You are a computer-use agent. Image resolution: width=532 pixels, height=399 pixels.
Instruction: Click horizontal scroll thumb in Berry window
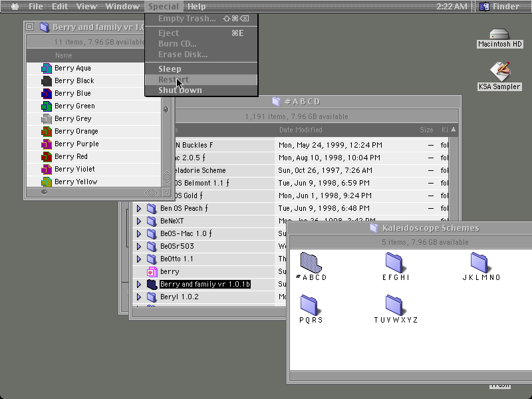44,192
